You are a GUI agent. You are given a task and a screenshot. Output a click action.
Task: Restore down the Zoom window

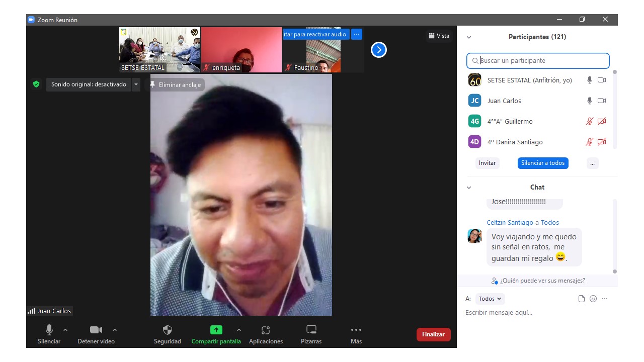click(x=582, y=20)
